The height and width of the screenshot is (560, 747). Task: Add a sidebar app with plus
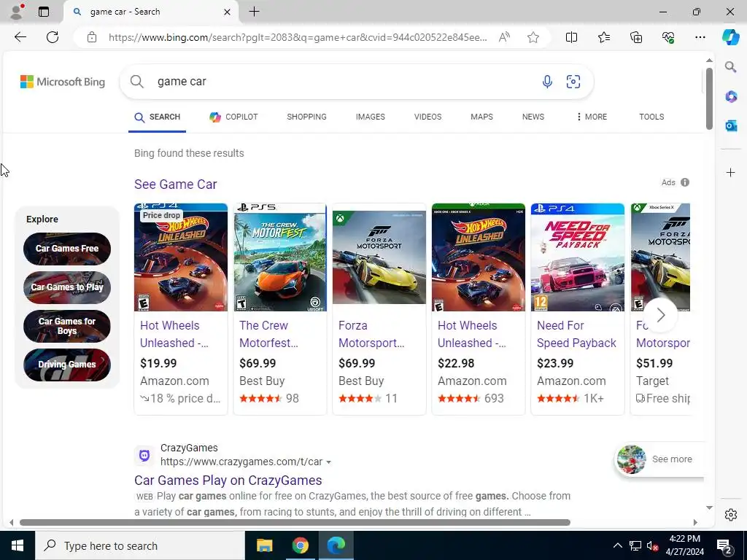(x=731, y=172)
